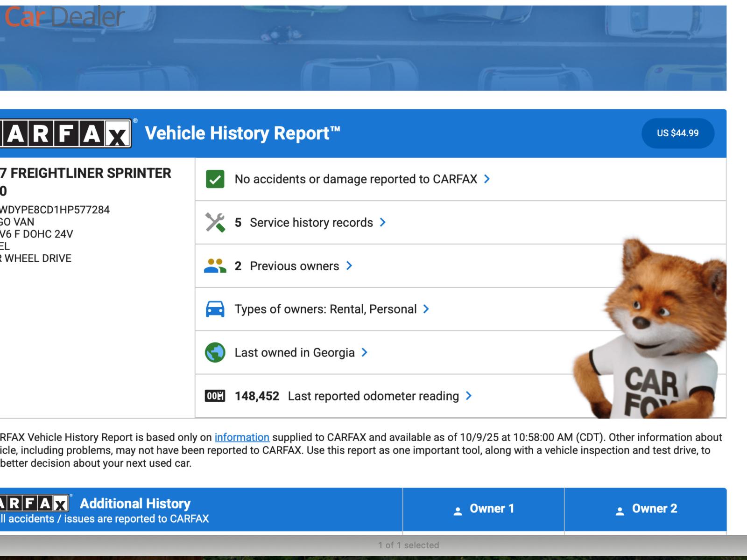
Task: Click the green checkmark no-accidents icon
Action: (x=215, y=179)
